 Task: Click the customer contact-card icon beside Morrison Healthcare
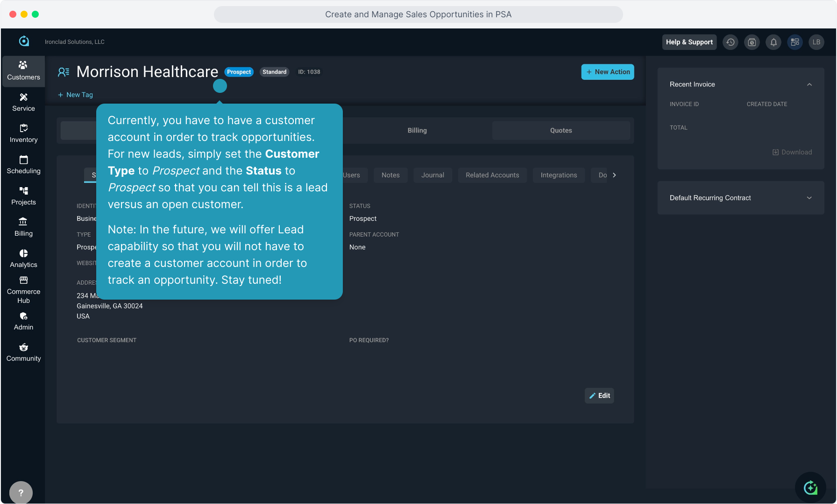64,72
